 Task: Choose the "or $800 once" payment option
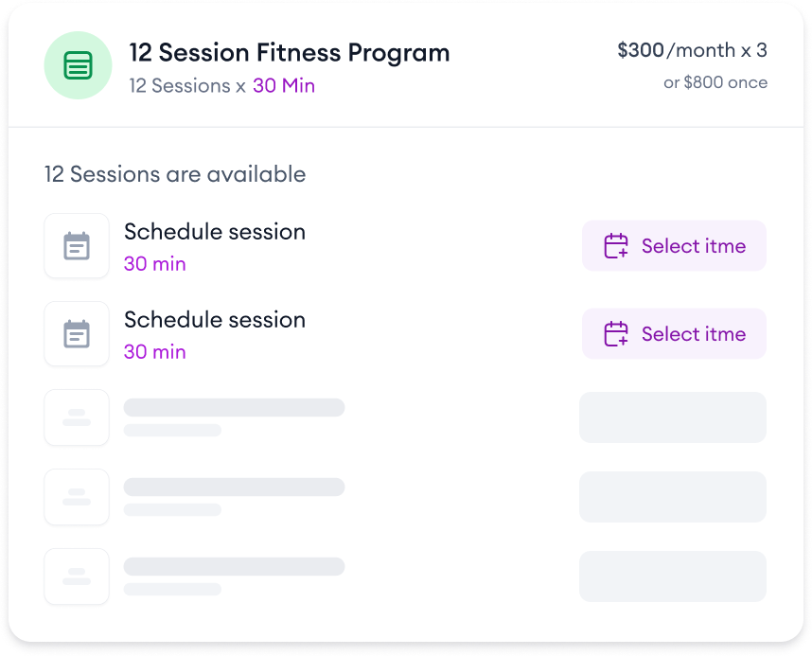[x=715, y=82]
